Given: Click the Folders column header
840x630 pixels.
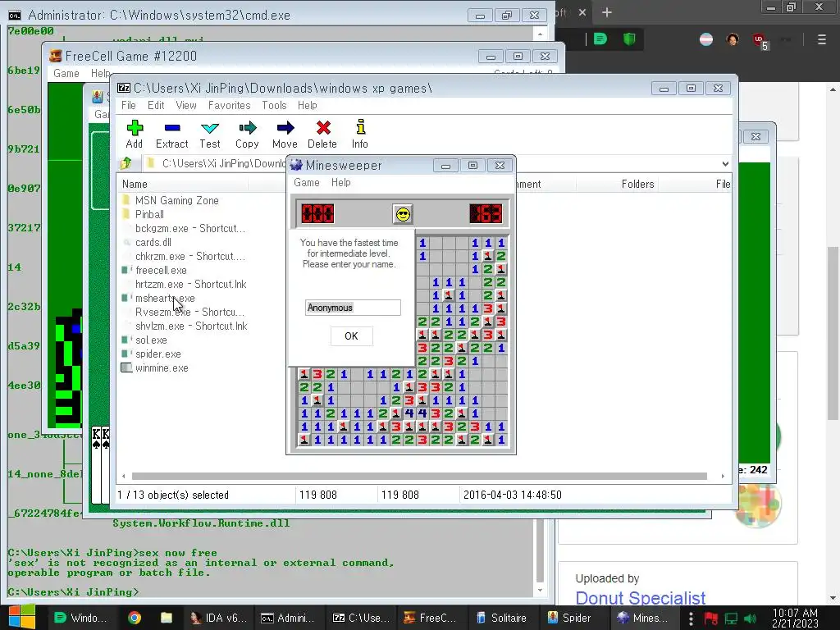Looking at the screenshot, I should point(637,185).
